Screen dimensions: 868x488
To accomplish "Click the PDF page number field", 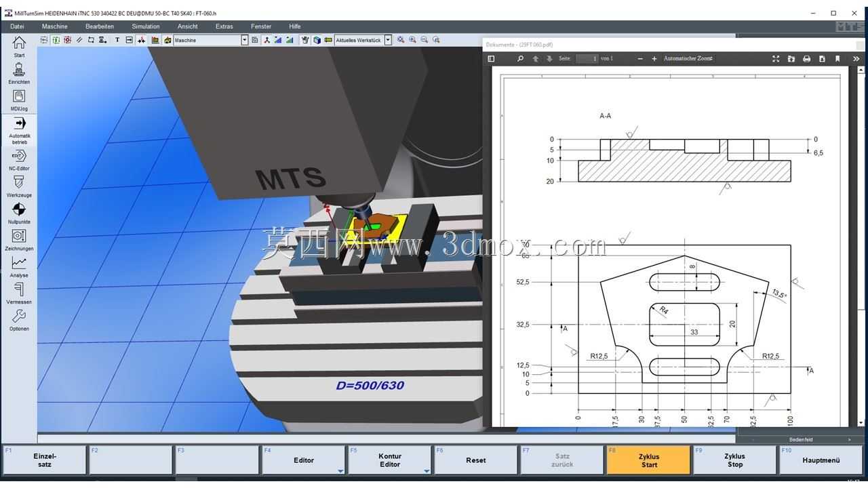I will [587, 59].
